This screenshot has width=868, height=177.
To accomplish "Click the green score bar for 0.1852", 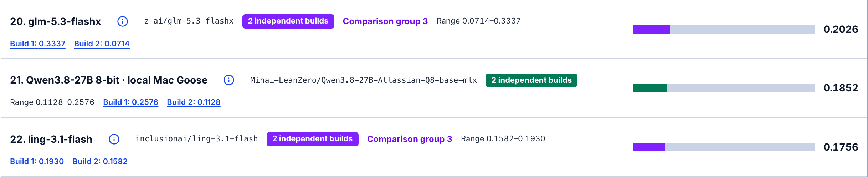I will coord(724,88).
